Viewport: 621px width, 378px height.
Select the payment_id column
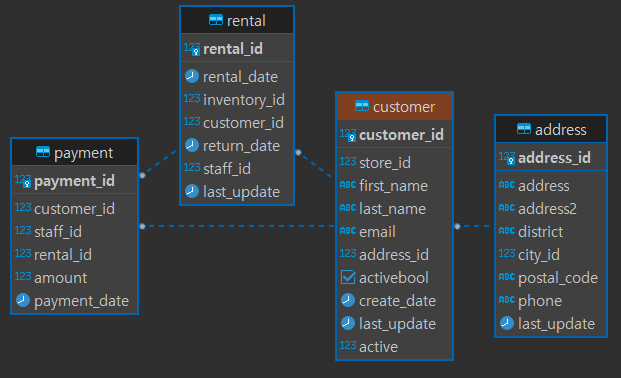[x=74, y=181]
